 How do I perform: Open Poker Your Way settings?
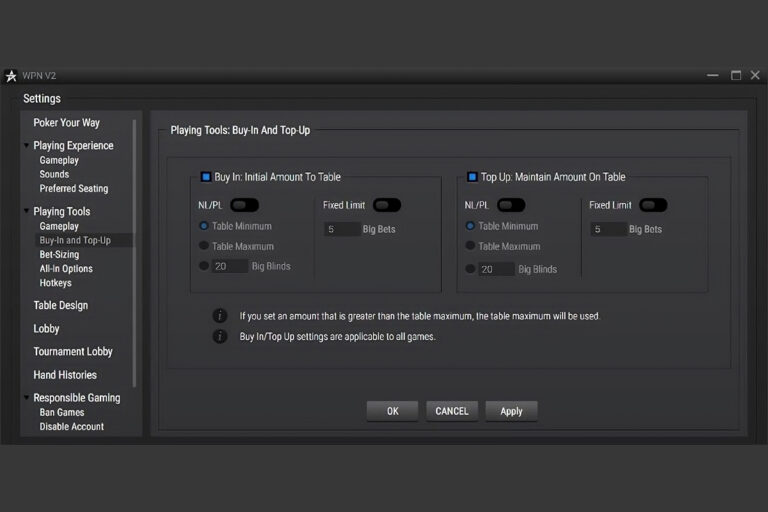pos(67,122)
